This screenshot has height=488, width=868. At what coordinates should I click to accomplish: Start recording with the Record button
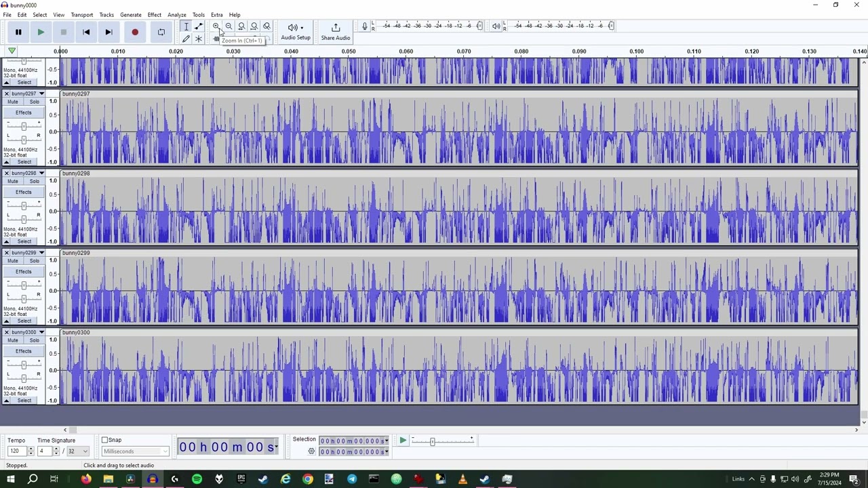[x=135, y=32]
